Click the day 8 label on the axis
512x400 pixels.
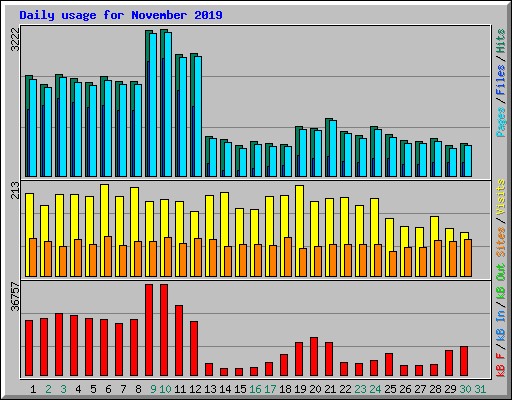pyautogui.click(x=138, y=389)
